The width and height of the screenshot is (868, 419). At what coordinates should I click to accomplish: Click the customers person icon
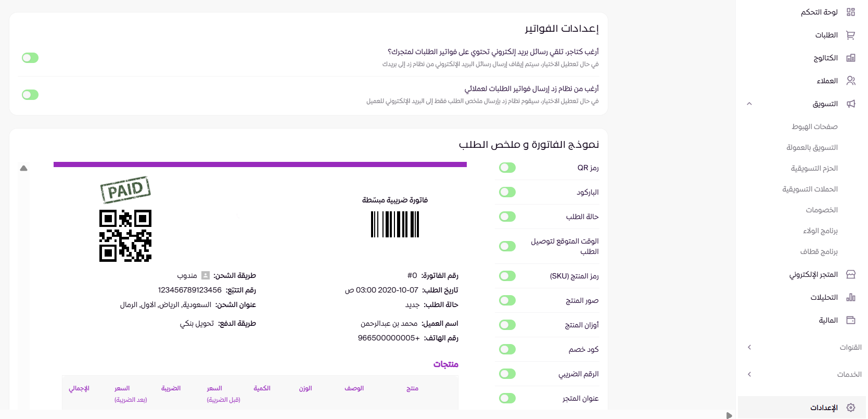[851, 81]
